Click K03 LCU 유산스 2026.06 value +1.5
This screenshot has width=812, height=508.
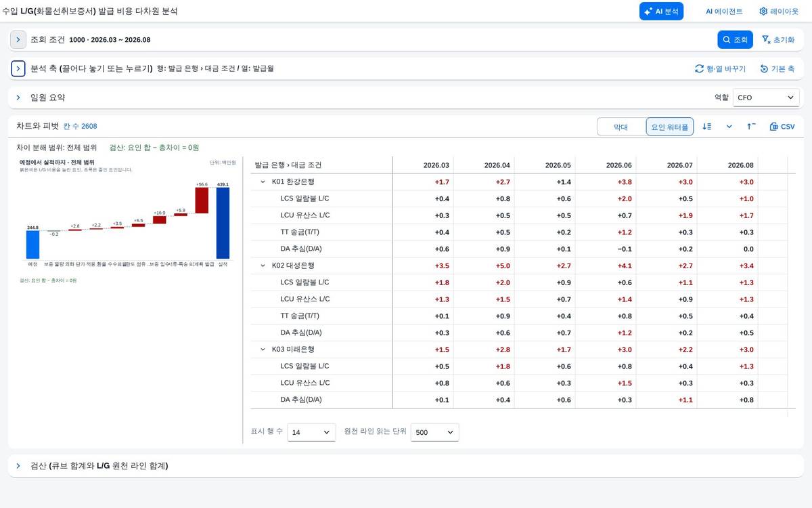623,383
